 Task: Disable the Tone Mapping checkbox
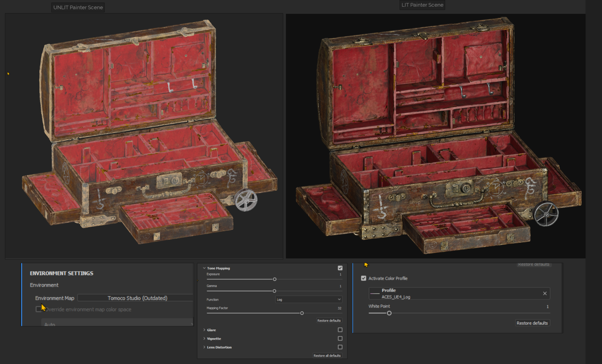point(340,268)
